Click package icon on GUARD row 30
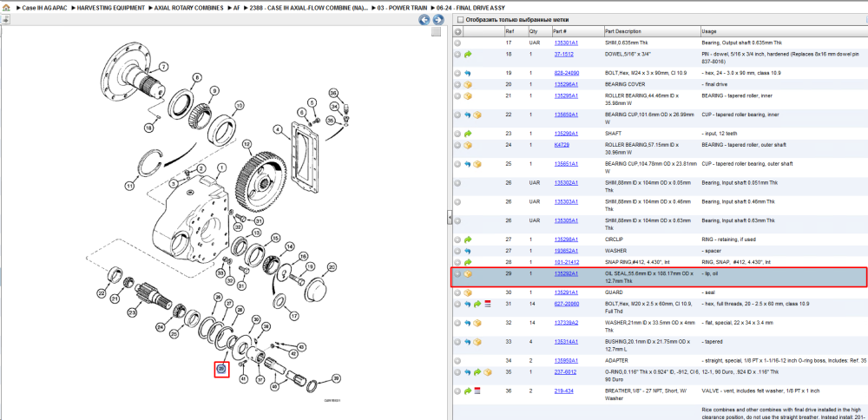 point(468,292)
